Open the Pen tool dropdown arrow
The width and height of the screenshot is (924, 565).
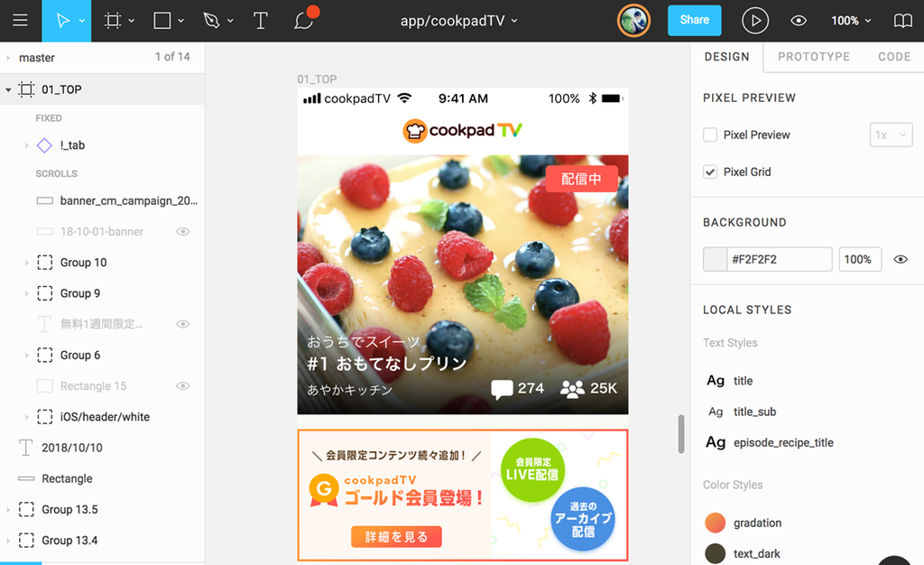pos(230,21)
